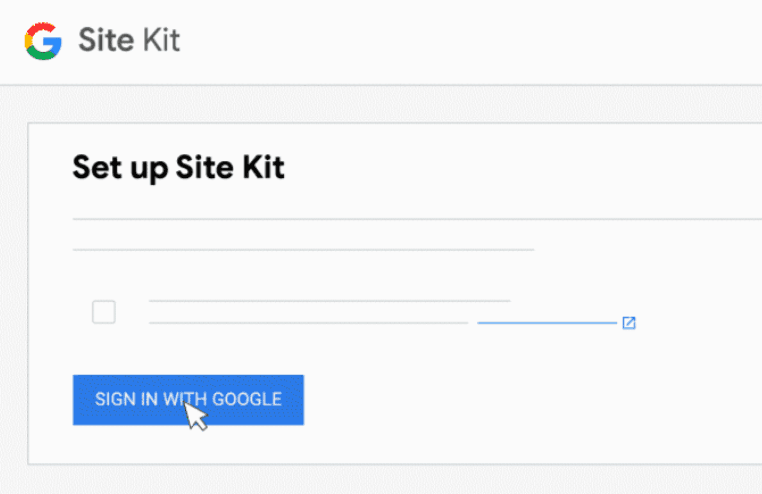Click the word Kit in the card heading

pyautogui.click(x=263, y=168)
